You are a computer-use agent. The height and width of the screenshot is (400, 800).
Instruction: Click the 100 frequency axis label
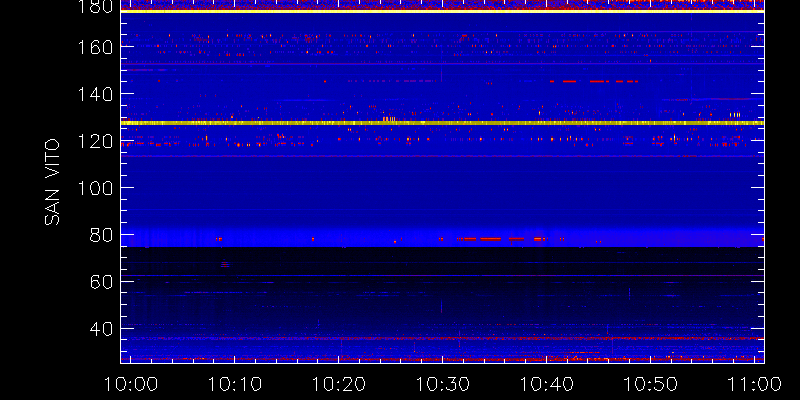click(95, 188)
